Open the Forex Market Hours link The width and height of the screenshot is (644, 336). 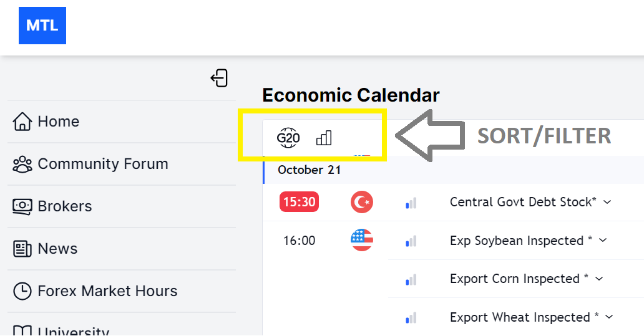(x=107, y=291)
